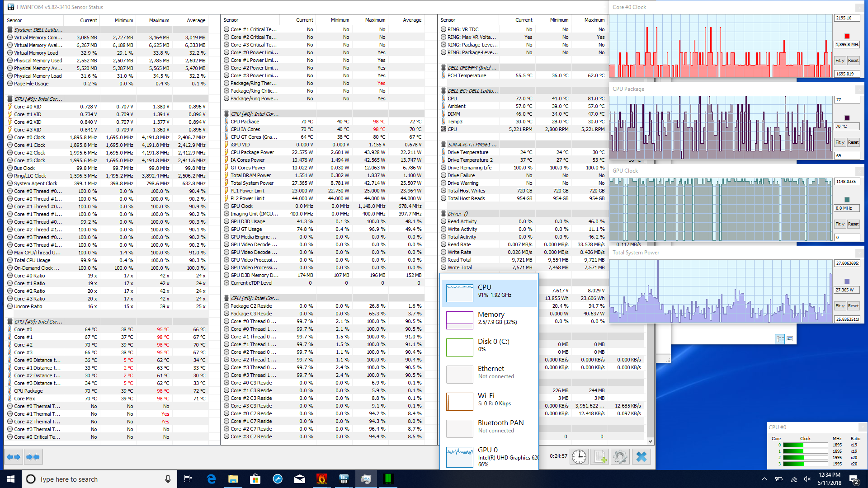This screenshot has height=488, width=868.
Task: Switch to list details view icon
Action: pyautogui.click(x=780, y=339)
